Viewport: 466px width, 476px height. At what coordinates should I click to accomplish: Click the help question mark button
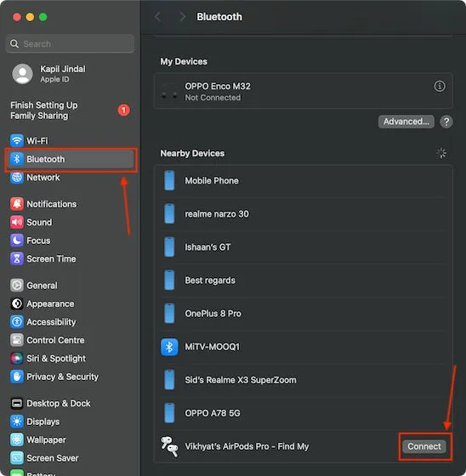(x=446, y=122)
